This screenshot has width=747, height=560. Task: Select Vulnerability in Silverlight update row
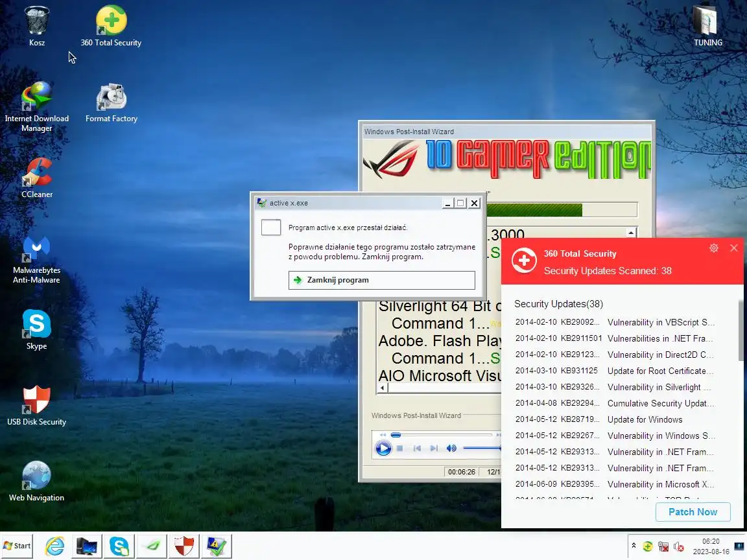pos(615,387)
